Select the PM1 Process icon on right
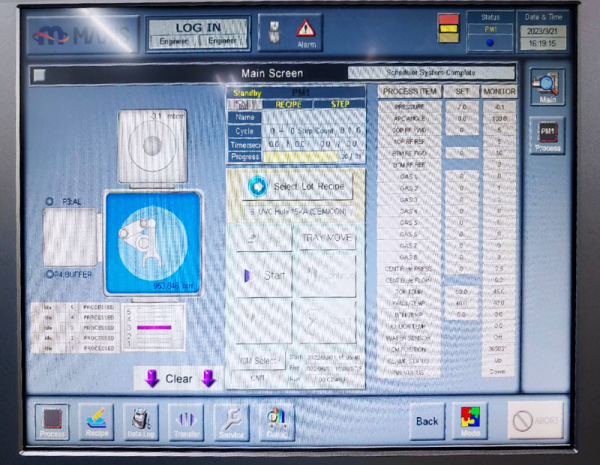 pyautogui.click(x=547, y=136)
